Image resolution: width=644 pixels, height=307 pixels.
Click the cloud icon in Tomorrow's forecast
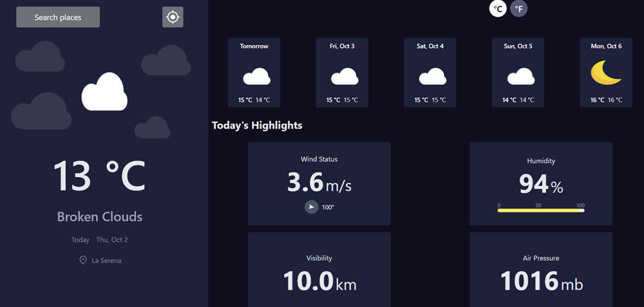[x=256, y=77]
